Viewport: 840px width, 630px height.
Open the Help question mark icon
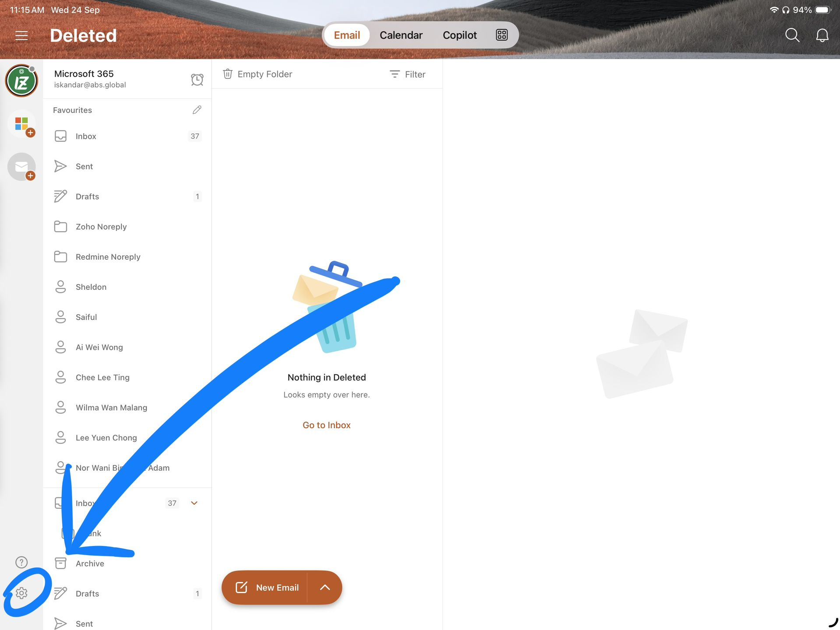[21, 562]
